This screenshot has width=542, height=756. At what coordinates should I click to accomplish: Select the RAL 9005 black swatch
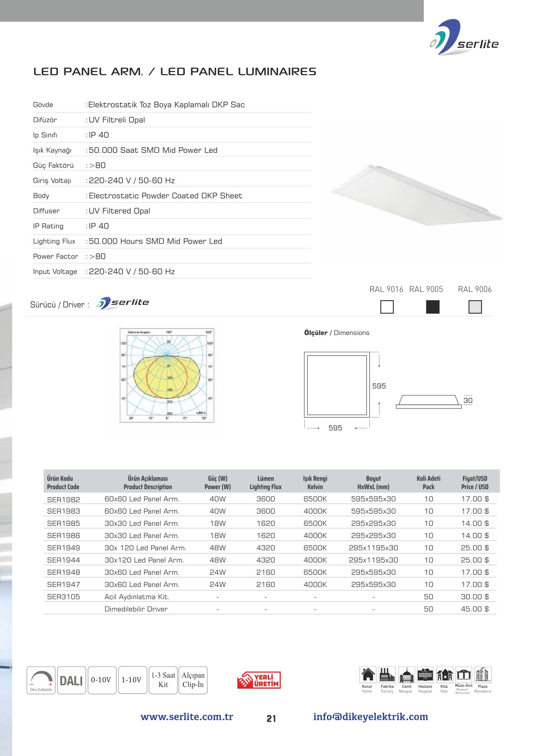pyautogui.click(x=432, y=307)
